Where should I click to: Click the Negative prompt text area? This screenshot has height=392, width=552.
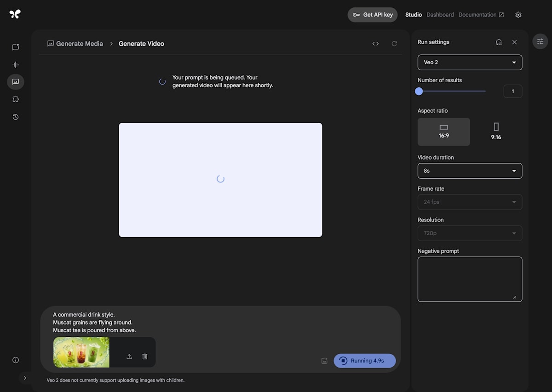470,279
